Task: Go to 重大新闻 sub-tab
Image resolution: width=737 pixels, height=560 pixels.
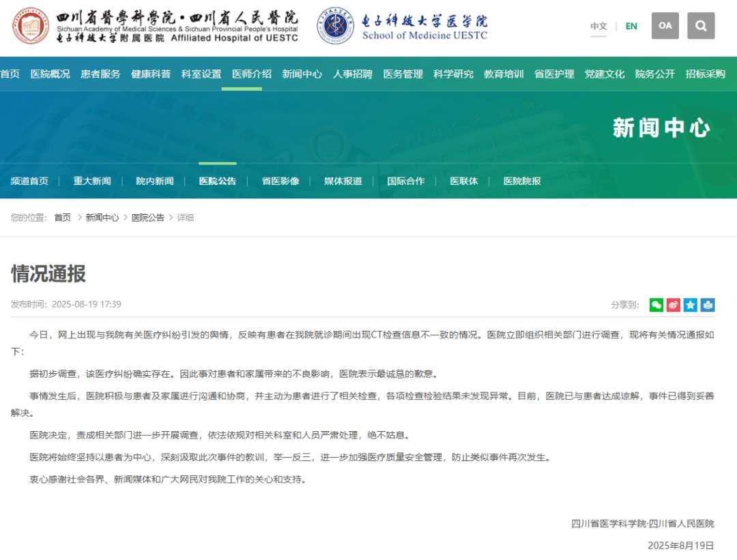Action: click(x=92, y=181)
